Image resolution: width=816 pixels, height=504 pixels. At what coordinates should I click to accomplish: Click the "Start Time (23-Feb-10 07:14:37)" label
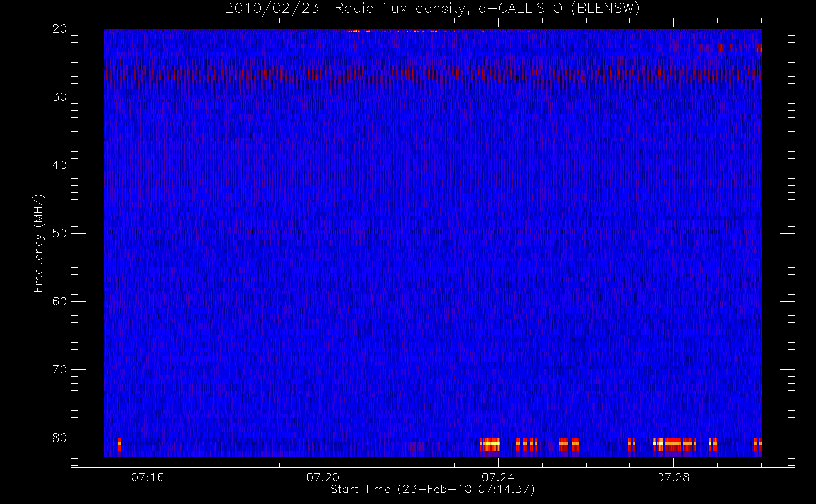432,489
